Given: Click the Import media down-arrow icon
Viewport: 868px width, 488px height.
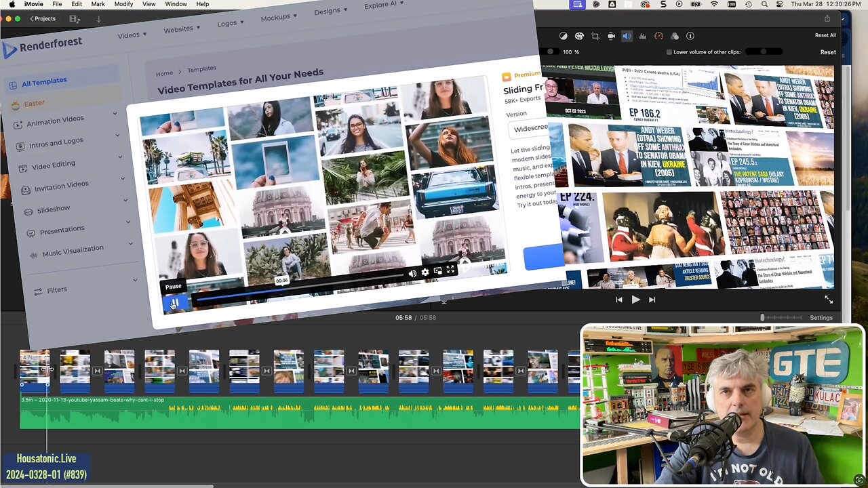Looking at the screenshot, I should coord(98,19).
